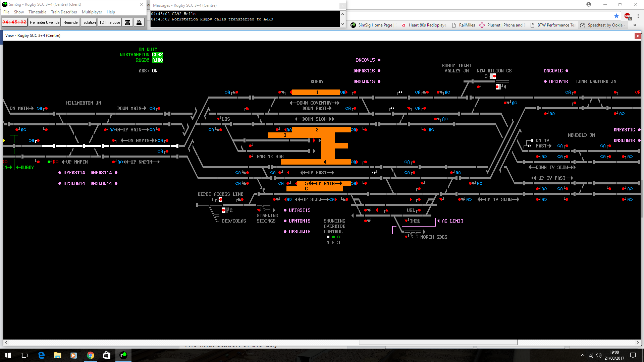
Task: Launch Microsoft Edge from taskbar
Action: click(x=41, y=355)
